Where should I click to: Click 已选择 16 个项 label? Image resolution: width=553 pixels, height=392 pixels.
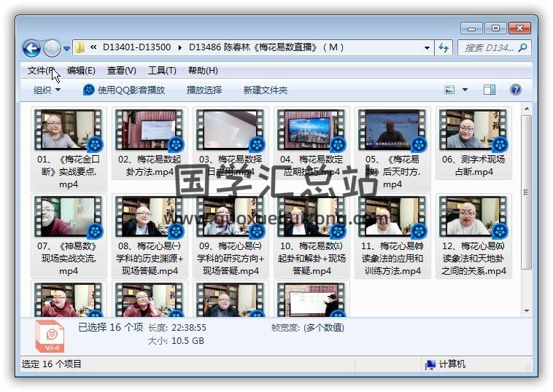tap(110, 328)
